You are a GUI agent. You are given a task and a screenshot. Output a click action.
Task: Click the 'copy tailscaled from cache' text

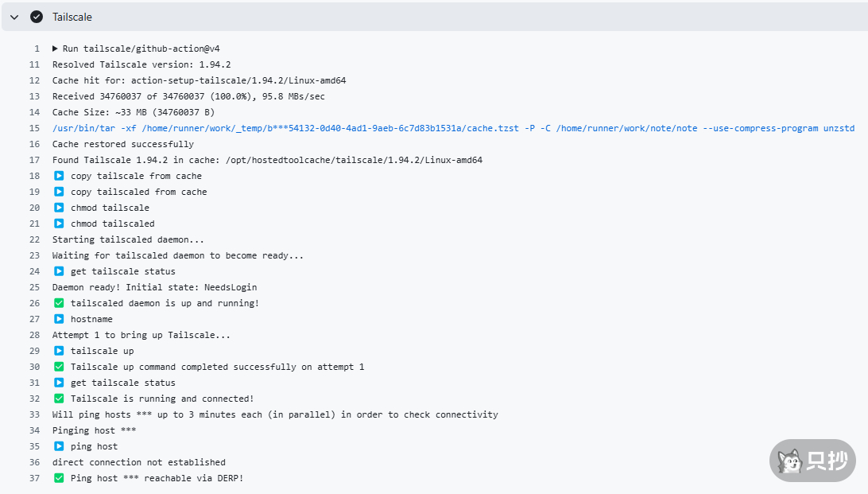coord(139,193)
